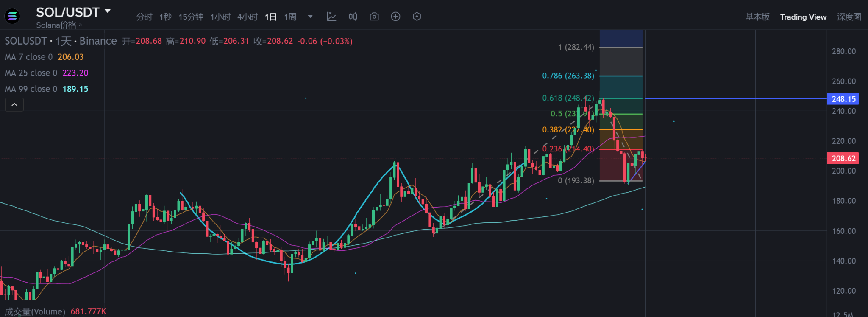Switch to the 深度图 depth chart tab

849,17
